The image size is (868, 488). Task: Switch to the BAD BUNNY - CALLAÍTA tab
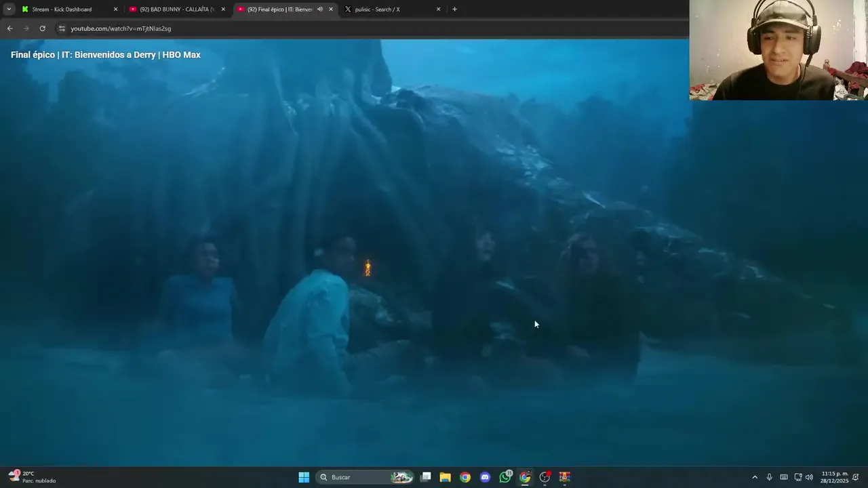tap(177, 9)
